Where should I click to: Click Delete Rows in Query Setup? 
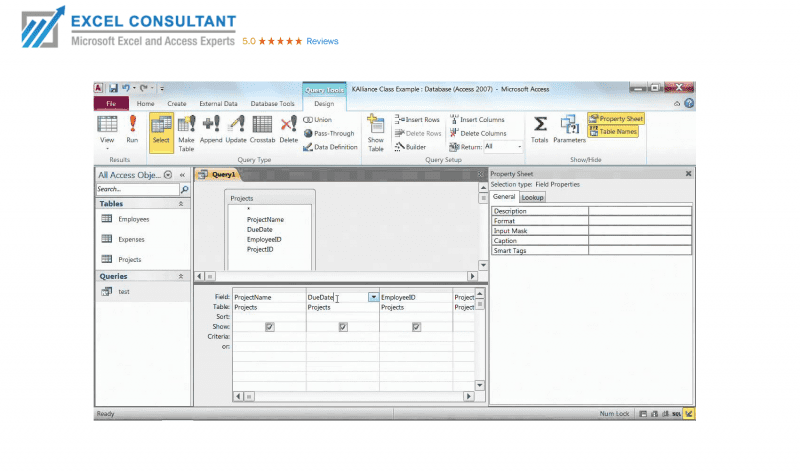[418, 133]
